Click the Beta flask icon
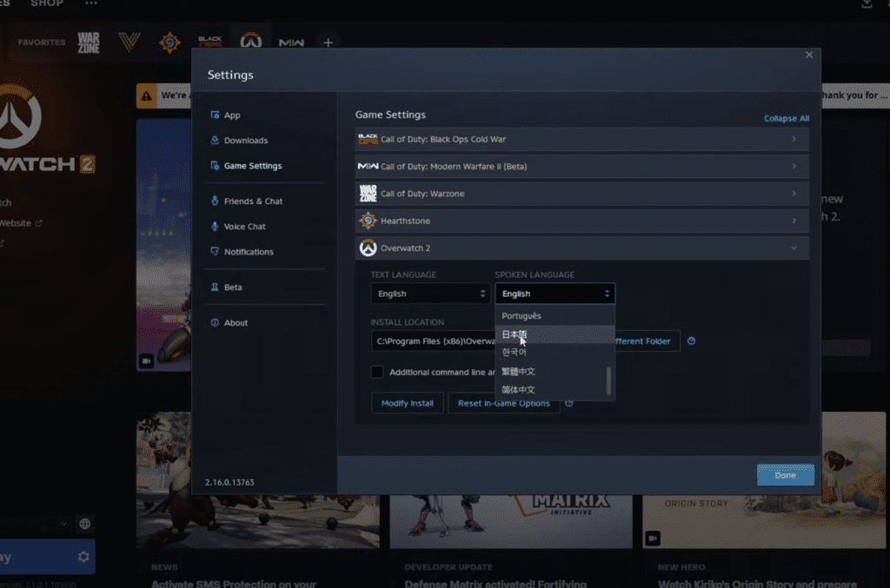The width and height of the screenshot is (890, 588). coord(215,287)
